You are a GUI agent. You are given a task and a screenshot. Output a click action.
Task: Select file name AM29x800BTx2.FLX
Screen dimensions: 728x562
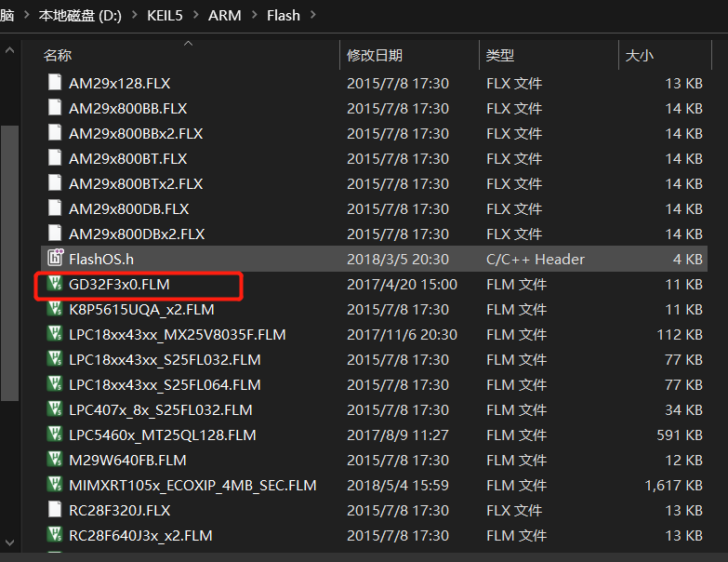[136, 183]
